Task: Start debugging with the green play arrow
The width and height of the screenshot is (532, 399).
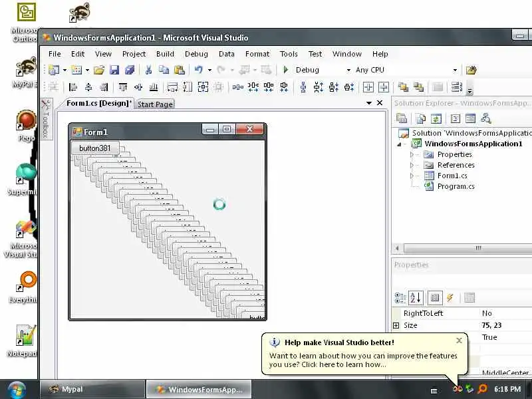Action: 286,70
